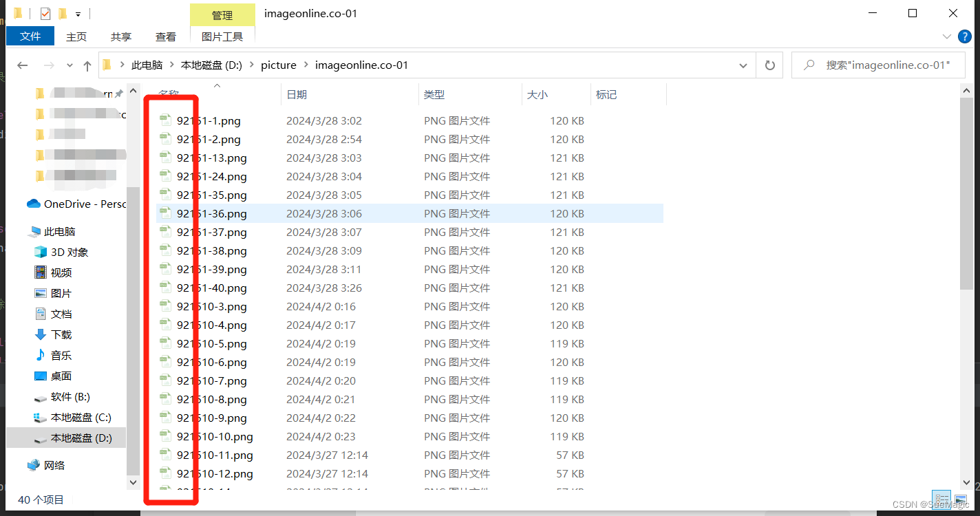This screenshot has width=980, height=516.
Task: Go forward with the forward arrow
Action: pos(48,65)
